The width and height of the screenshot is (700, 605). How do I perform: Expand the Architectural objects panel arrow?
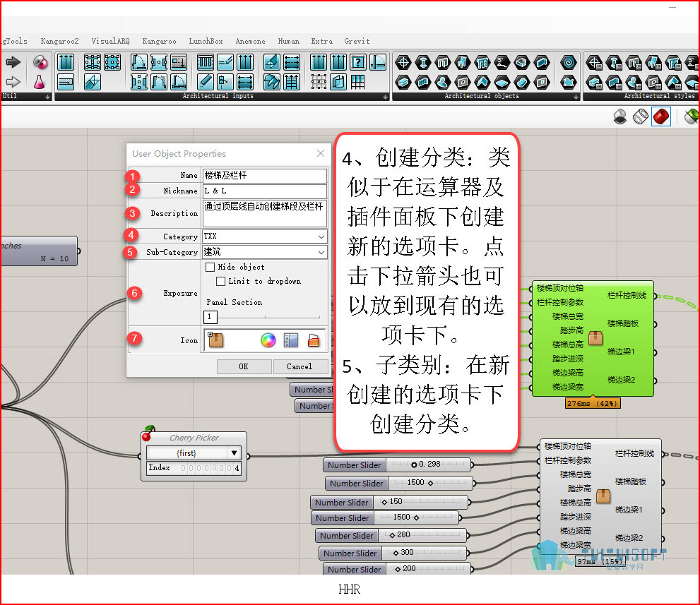coord(576,97)
